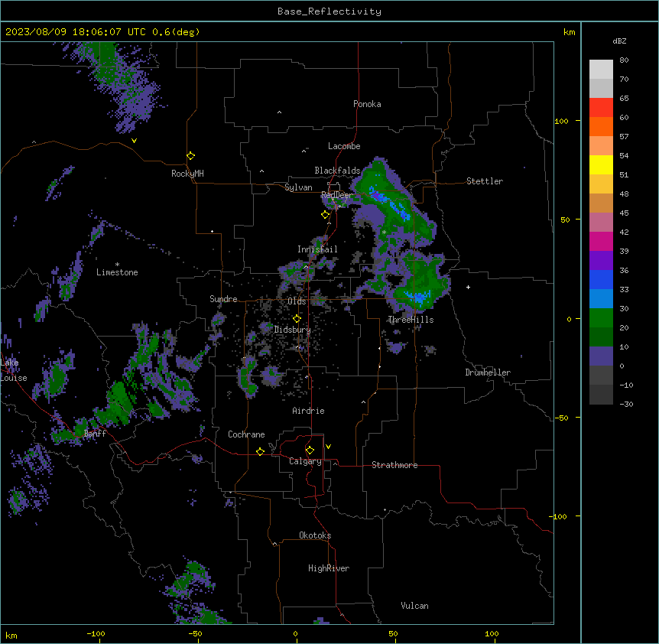Click the Okotoks town label

click(315, 535)
